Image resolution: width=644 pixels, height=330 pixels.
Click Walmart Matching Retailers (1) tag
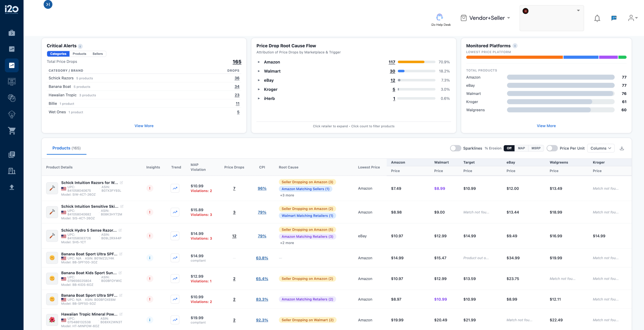pos(307,216)
